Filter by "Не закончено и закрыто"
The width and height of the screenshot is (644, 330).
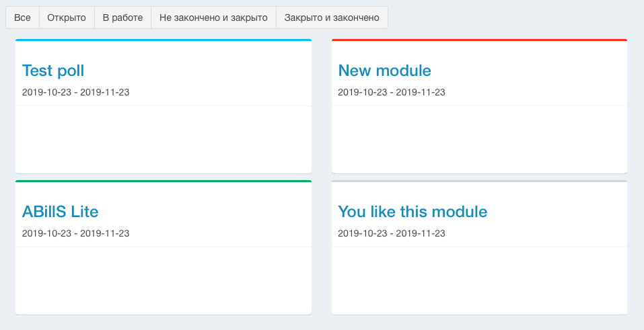tap(213, 17)
